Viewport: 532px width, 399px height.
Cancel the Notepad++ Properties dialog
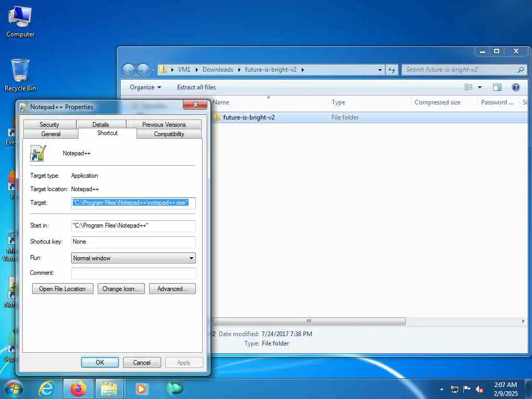pyautogui.click(x=142, y=362)
